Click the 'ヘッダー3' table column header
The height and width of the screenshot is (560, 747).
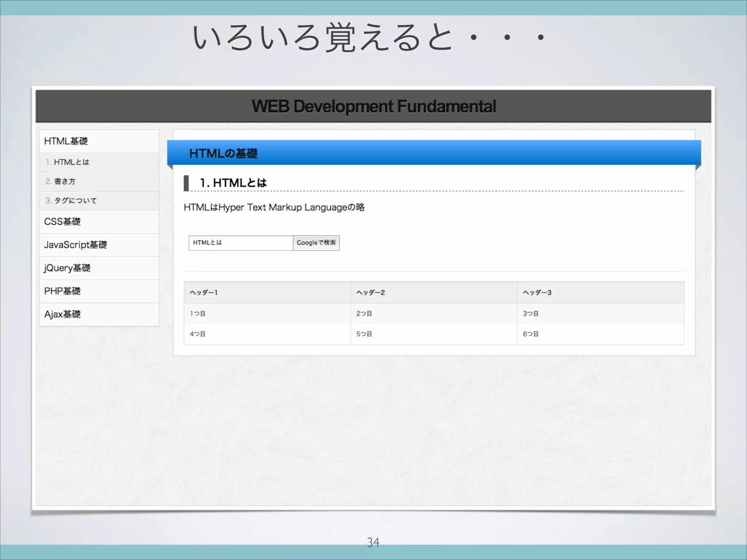click(537, 292)
